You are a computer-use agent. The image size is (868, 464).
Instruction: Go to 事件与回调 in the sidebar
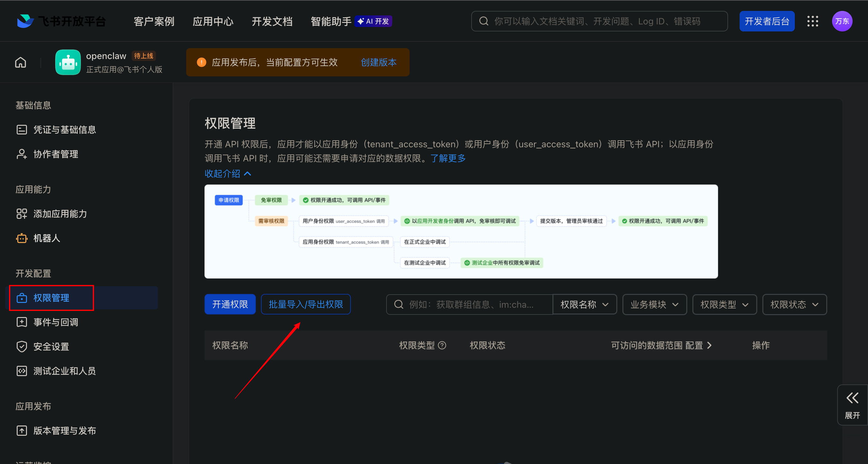tap(56, 322)
